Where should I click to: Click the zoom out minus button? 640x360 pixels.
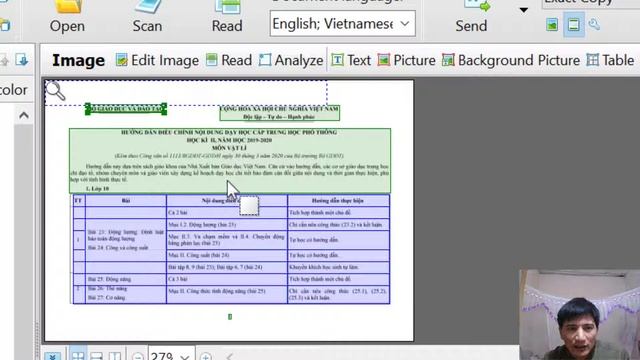(138, 356)
